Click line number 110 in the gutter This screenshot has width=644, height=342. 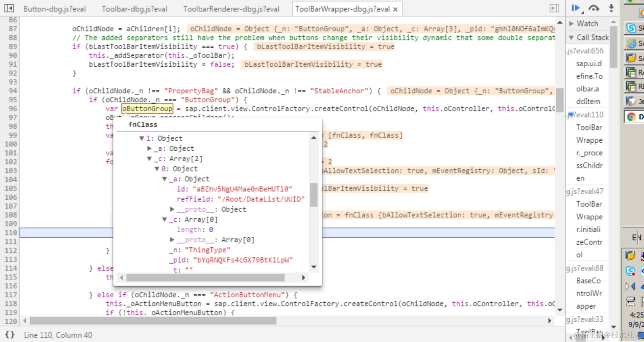click(11, 233)
